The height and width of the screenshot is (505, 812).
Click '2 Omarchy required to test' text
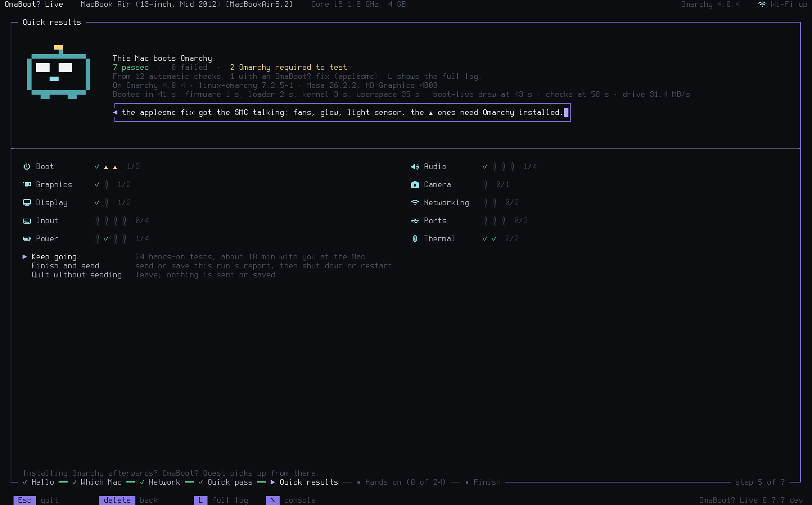pyautogui.click(x=289, y=68)
